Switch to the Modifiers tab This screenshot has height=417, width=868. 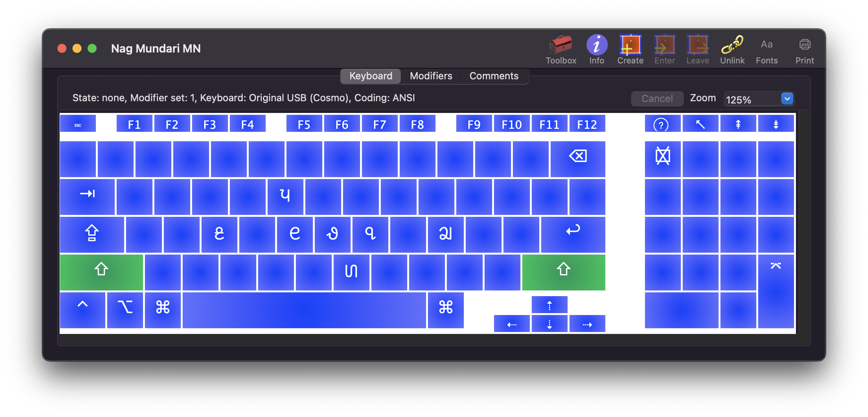tap(431, 76)
